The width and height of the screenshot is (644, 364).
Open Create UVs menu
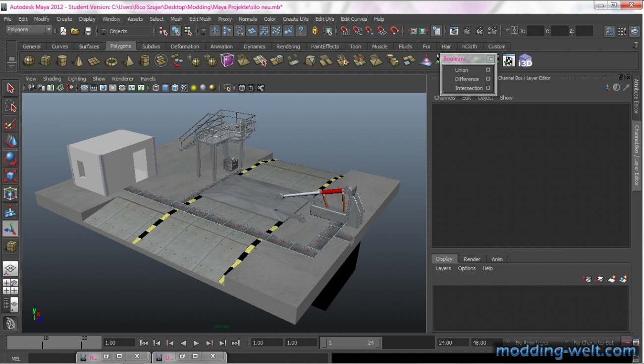(295, 19)
